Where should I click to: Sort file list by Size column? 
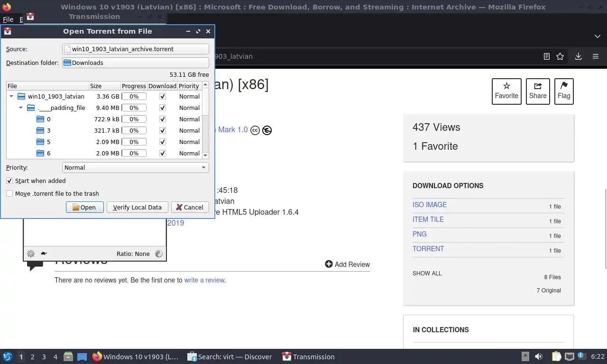click(x=104, y=86)
